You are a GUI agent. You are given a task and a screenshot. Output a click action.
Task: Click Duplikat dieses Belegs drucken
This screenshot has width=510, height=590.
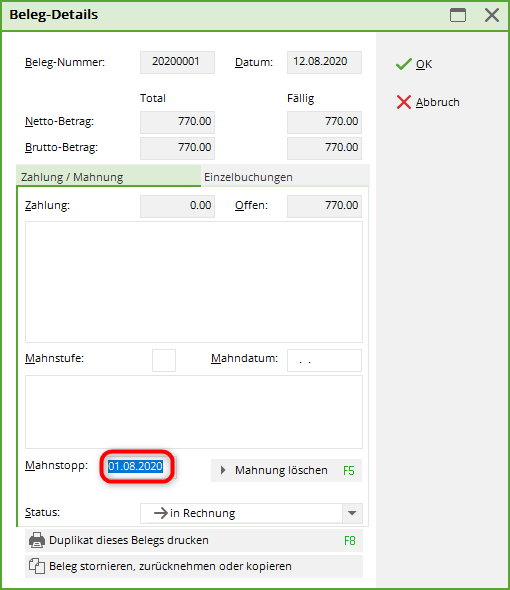click(194, 540)
